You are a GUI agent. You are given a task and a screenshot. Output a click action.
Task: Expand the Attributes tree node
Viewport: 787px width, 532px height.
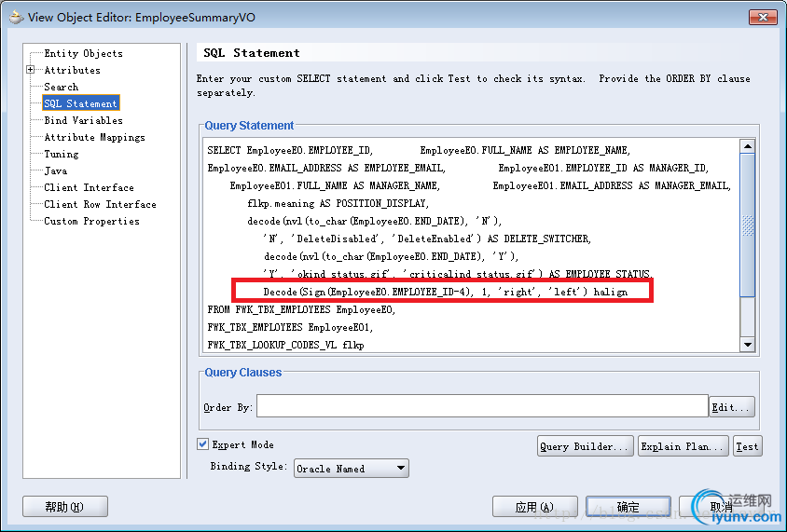[x=31, y=70]
